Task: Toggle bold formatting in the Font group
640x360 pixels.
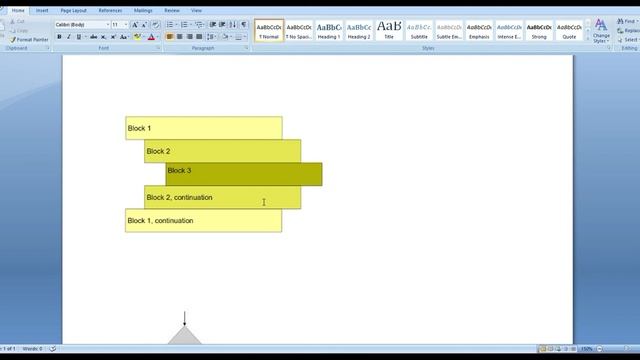Action: click(x=59, y=37)
